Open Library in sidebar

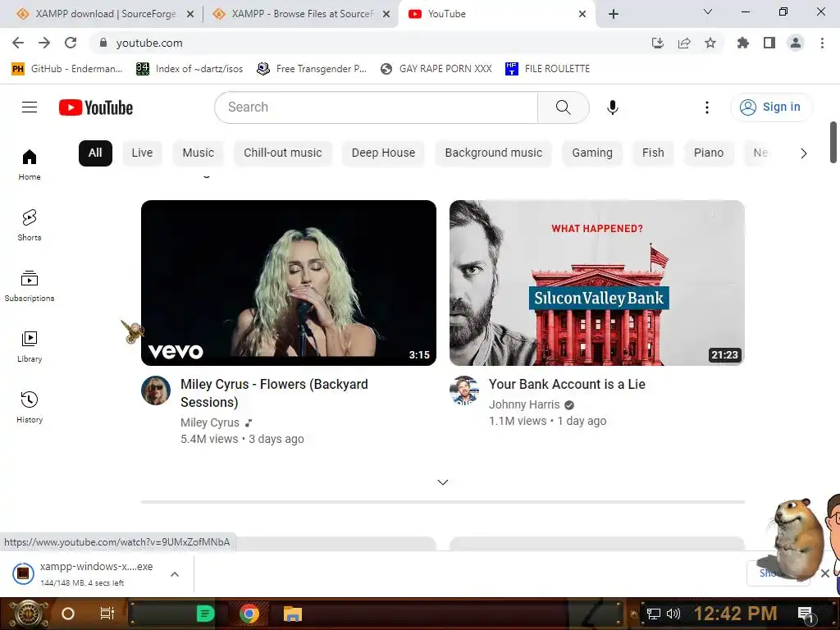(30, 347)
